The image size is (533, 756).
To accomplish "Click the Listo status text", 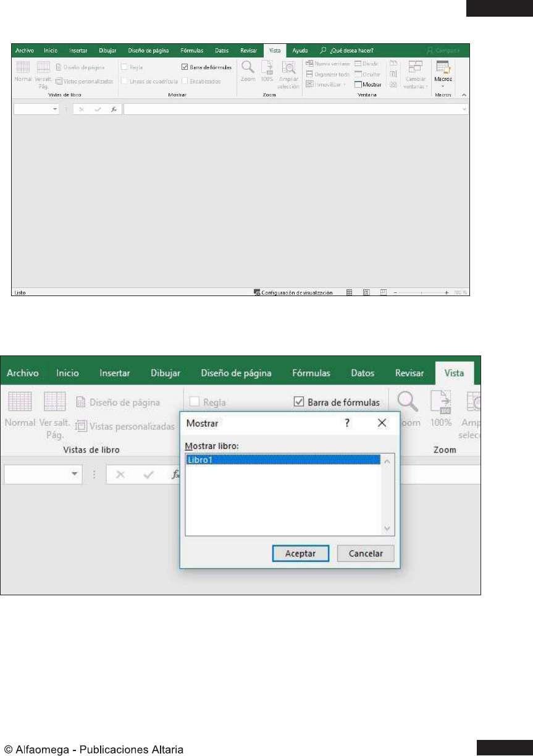I will tap(20, 292).
